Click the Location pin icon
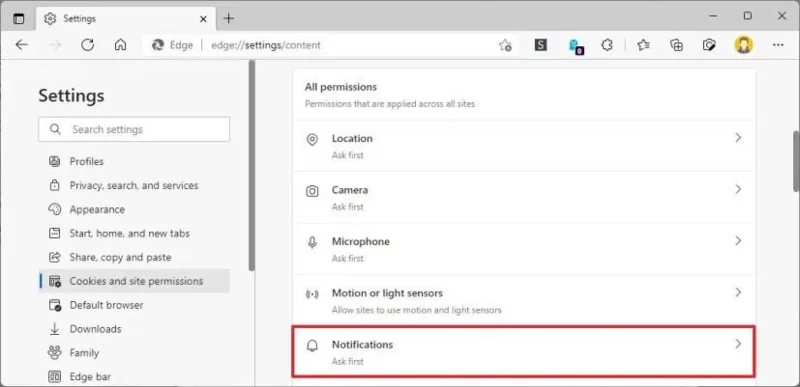The width and height of the screenshot is (800, 387). click(312, 140)
